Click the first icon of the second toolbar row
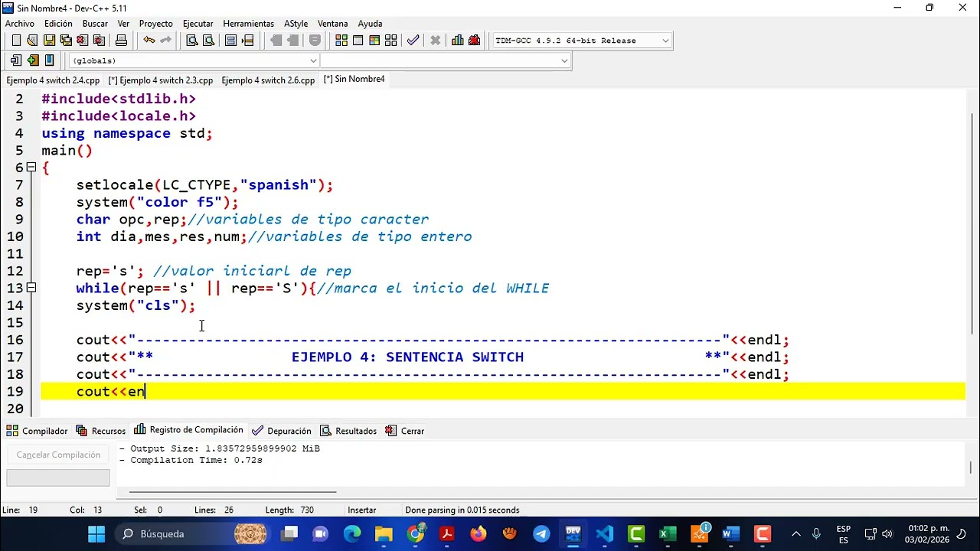The height and width of the screenshot is (551, 980). 16,60
